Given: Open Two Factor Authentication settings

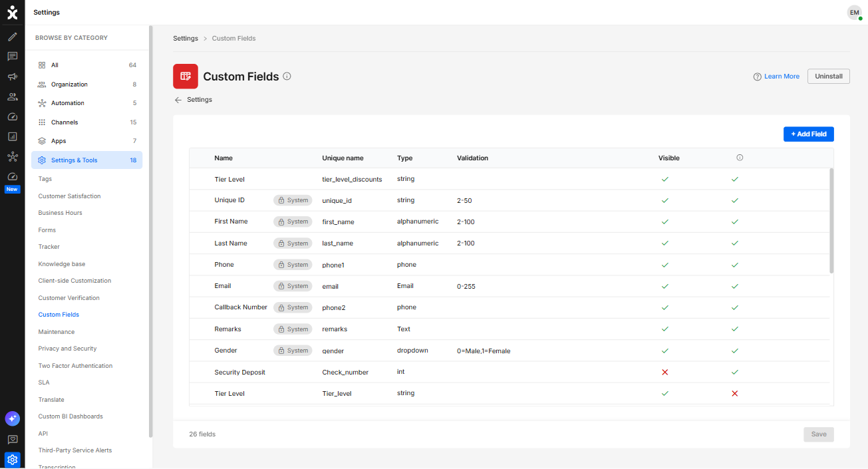Looking at the screenshot, I should pos(75,366).
